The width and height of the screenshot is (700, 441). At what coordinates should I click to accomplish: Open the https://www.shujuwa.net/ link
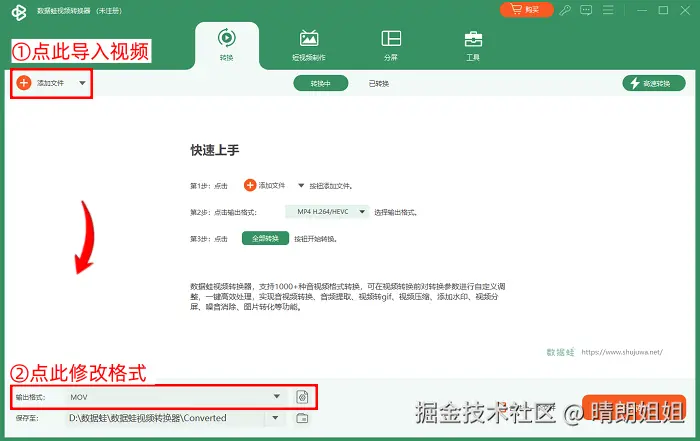(x=622, y=352)
